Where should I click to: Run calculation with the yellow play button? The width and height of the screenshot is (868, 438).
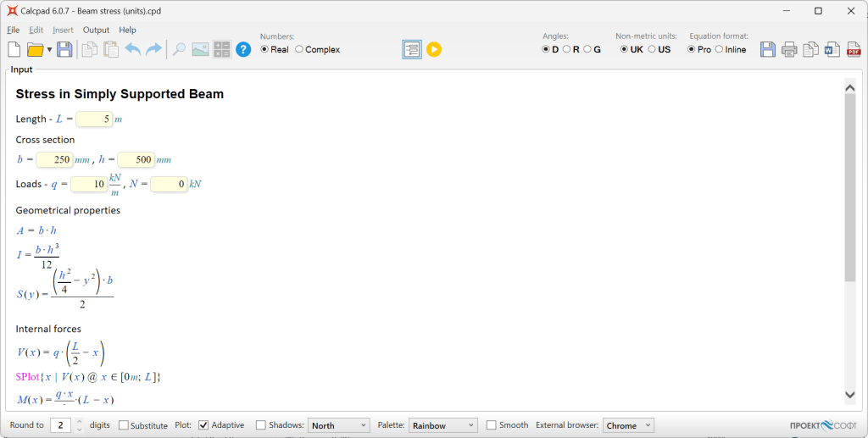434,50
